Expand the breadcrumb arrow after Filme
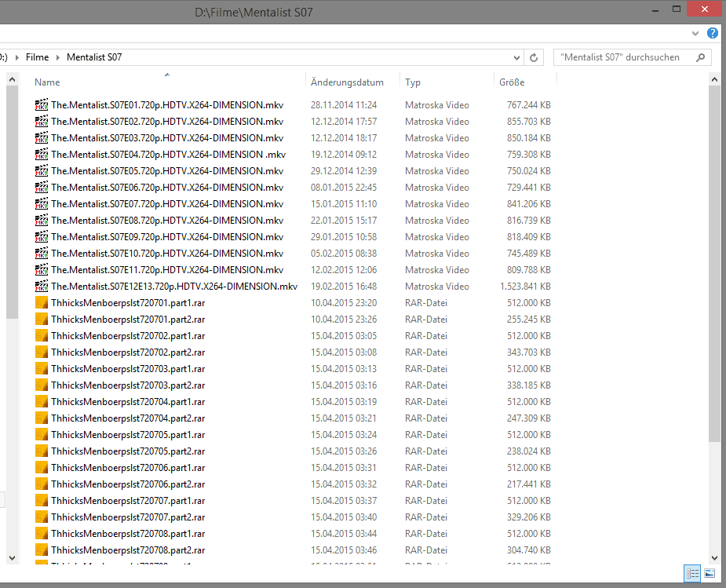 (x=58, y=57)
